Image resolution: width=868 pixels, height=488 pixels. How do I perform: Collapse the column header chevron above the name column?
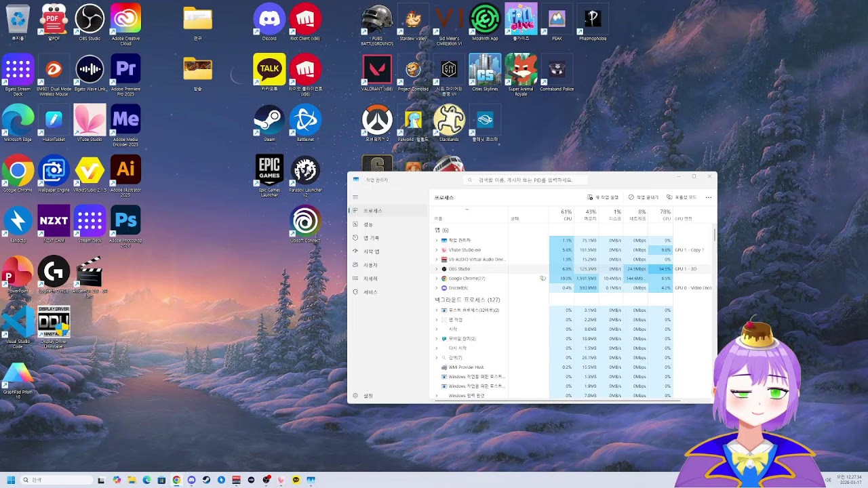467,209
